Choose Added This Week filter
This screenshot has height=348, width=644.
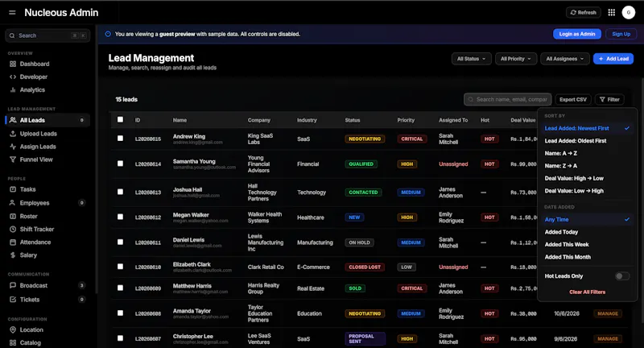coord(587,244)
